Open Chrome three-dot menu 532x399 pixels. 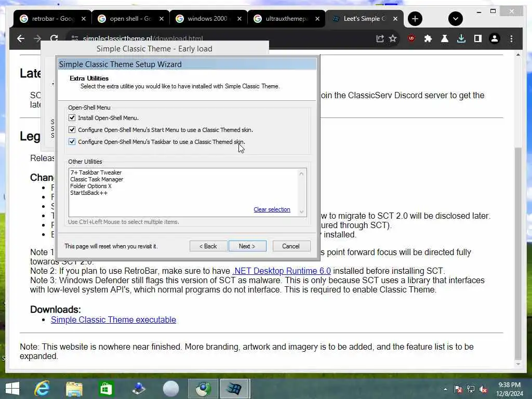[x=511, y=38]
